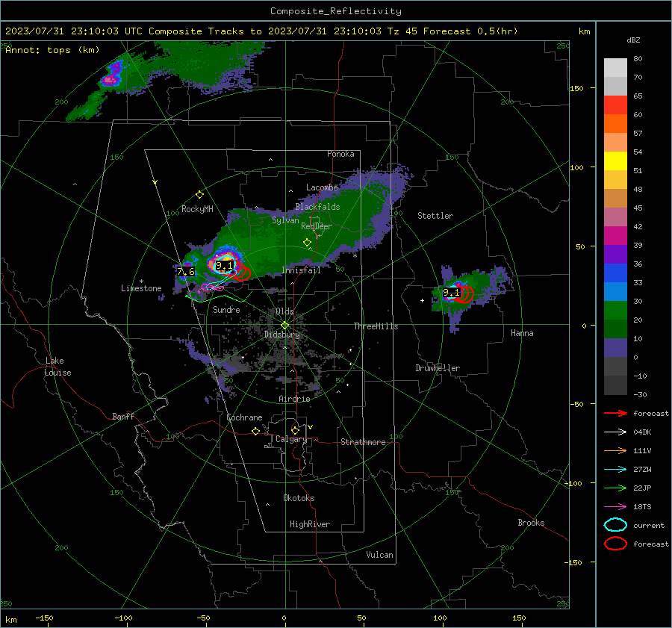Viewport: 672px width, 628px height.
Task: Click the Drumheller town label
Action: tap(438, 368)
